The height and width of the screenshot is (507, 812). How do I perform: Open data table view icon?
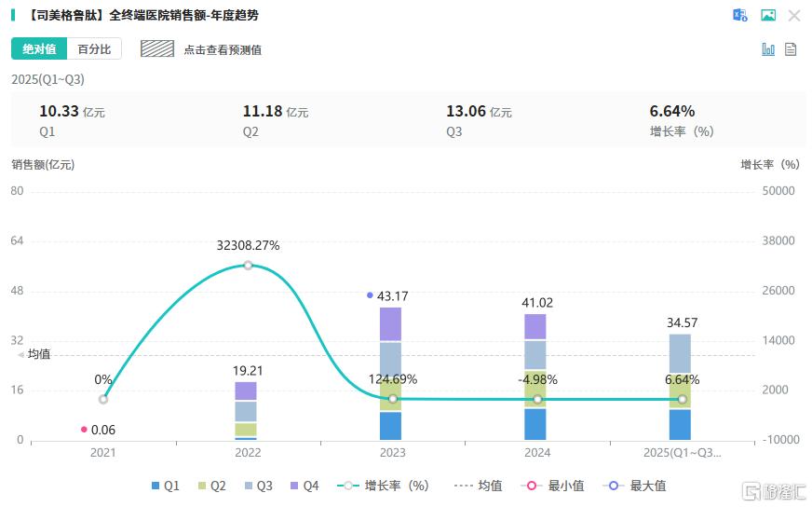click(x=791, y=49)
